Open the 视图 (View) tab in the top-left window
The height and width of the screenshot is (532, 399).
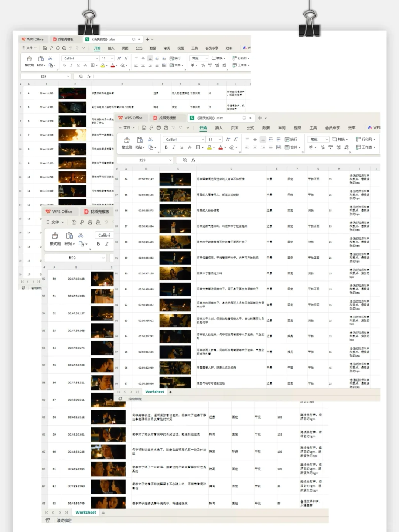coord(181,48)
